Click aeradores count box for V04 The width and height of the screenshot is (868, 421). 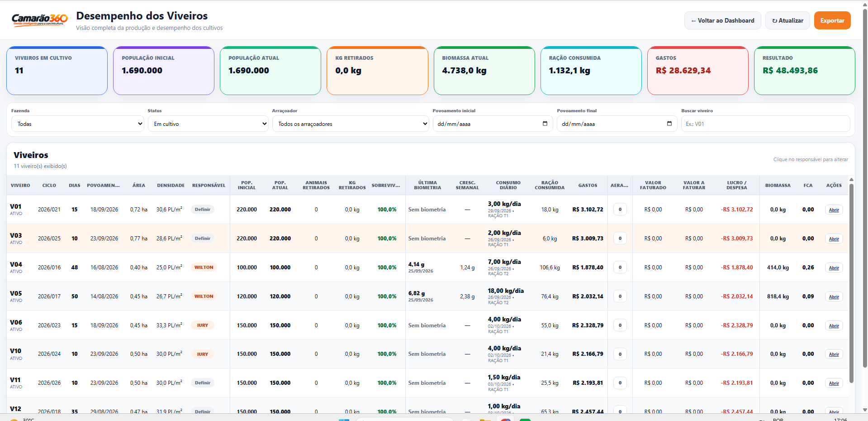[620, 268]
